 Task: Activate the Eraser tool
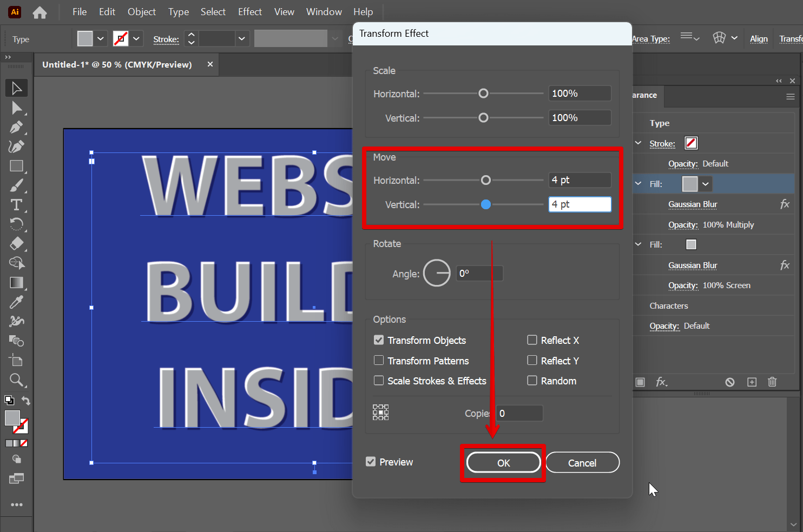(x=16, y=244)
